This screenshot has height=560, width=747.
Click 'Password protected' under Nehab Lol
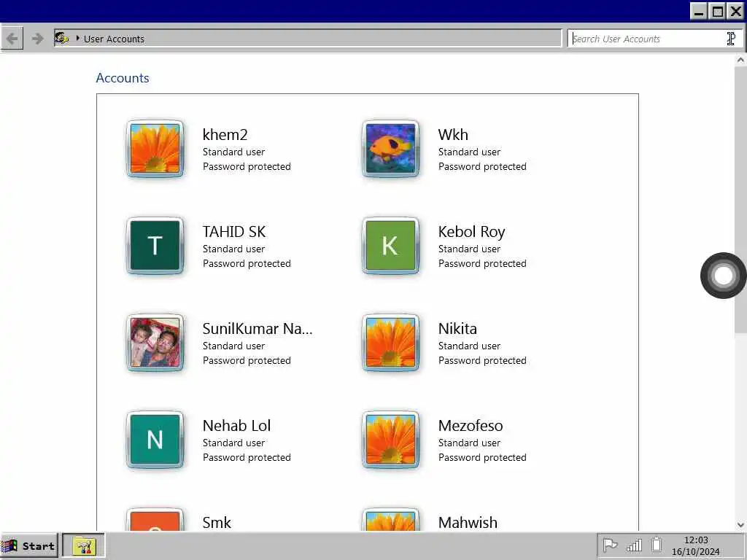point(247,458)
